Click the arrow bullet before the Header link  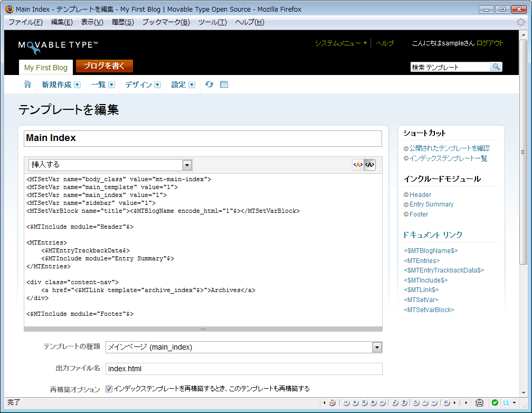point(406,194)
